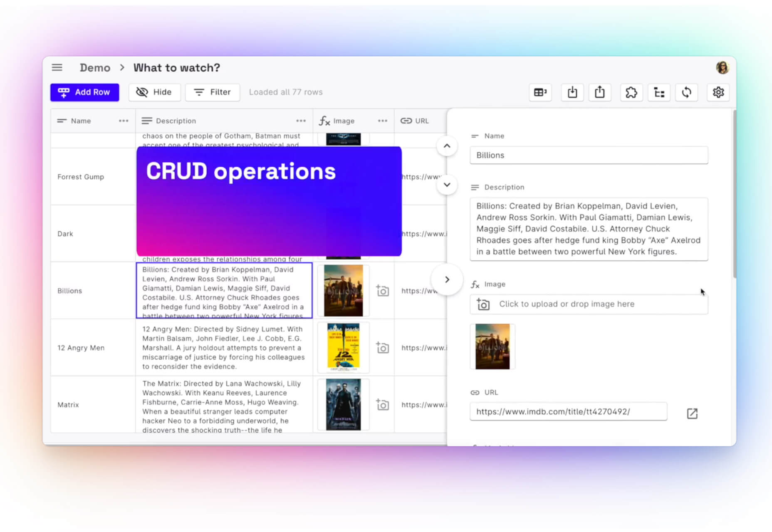Click the table columns view icon
This screenshot has height=532, width=772.
[x=540, y=92]
